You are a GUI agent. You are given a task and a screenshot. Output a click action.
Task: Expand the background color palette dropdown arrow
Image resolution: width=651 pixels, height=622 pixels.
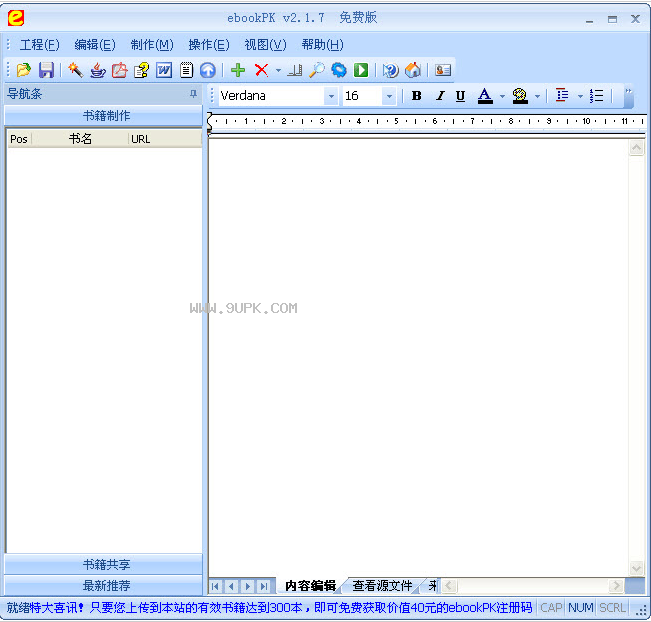(537, 96)
